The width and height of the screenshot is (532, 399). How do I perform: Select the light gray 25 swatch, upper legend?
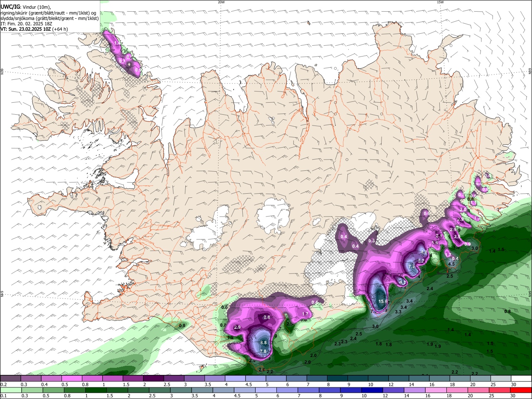tap(501, 378)
